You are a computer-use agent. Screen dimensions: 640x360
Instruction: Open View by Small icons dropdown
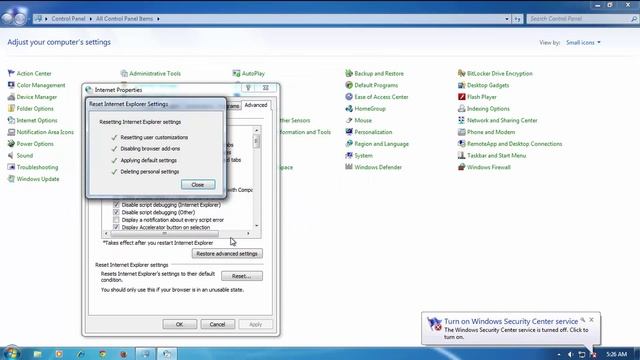click(x=583, y=42)
